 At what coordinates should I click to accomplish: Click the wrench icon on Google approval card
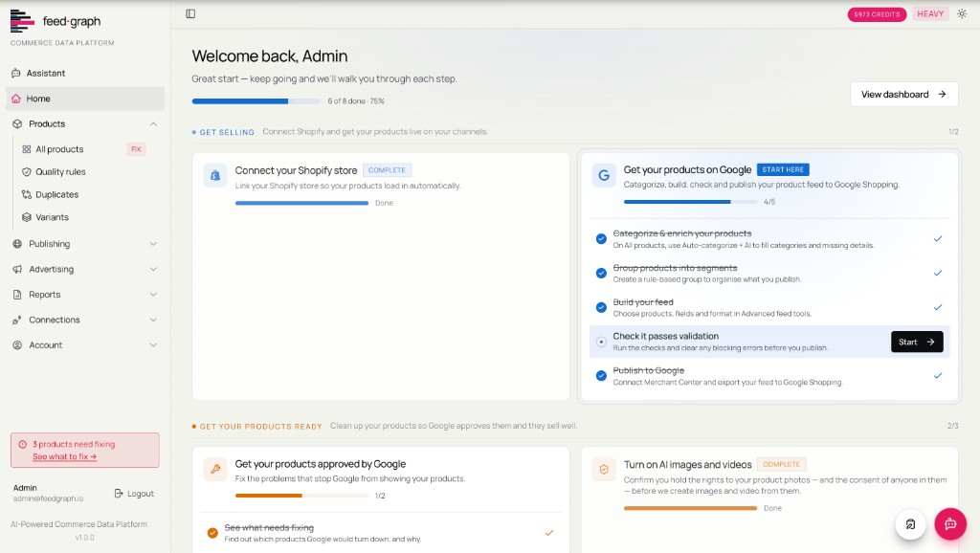click(215, 469)
